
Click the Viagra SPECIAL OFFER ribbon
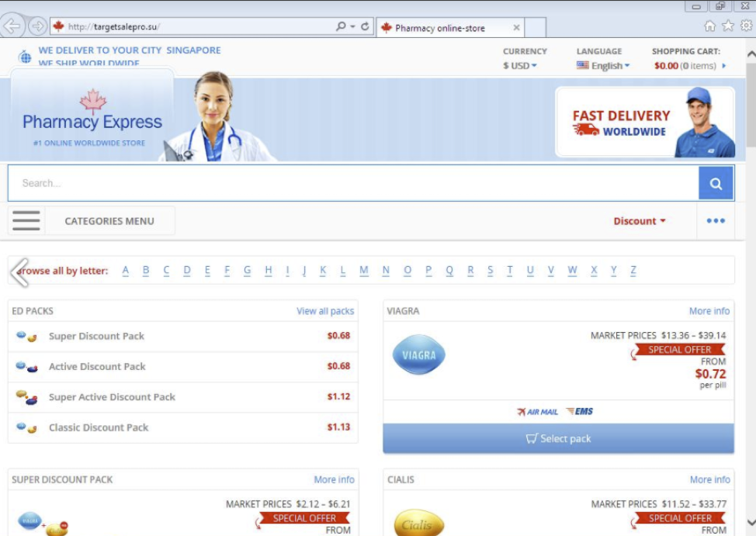(x=679, y=350)
